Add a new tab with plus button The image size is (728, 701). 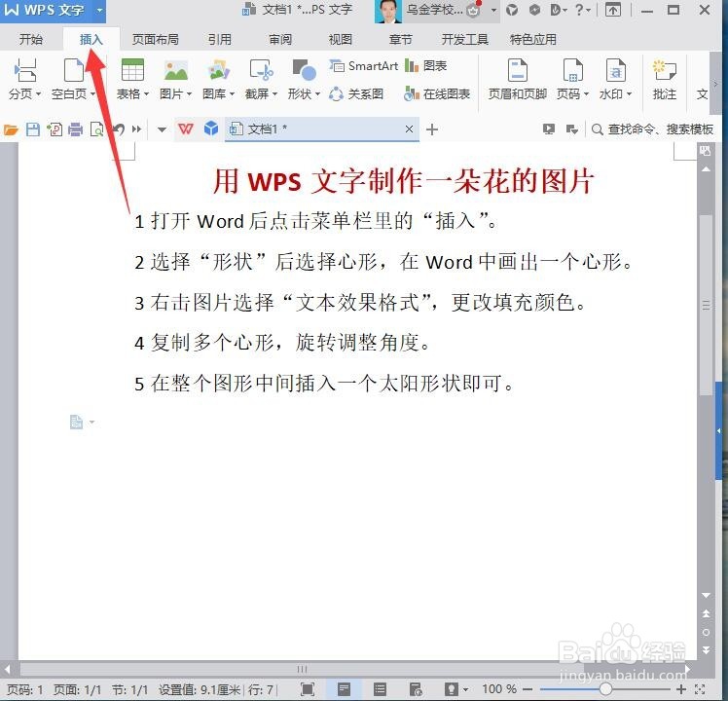432,129
